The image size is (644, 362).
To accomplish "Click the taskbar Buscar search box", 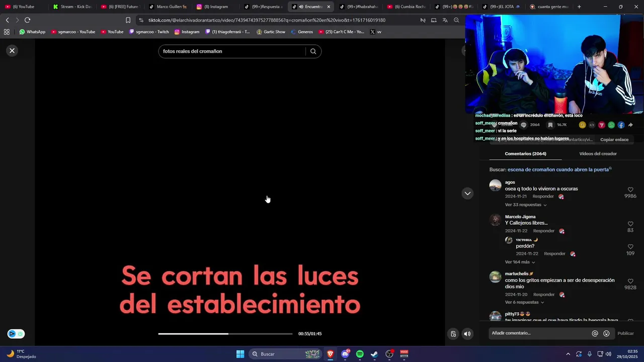I will pyautogui.click(x=285, y=354).
